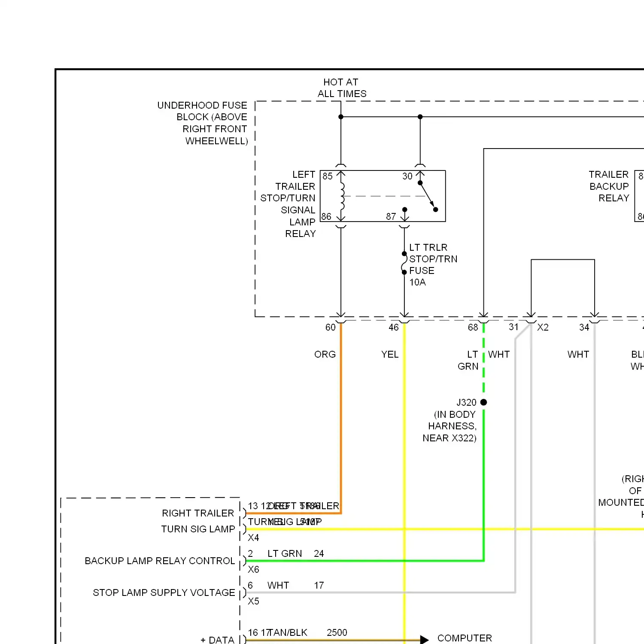Screen dimensions: 644x644
Task: Click the HOT AT ALL TIMES label
Action: click(342, 88)
